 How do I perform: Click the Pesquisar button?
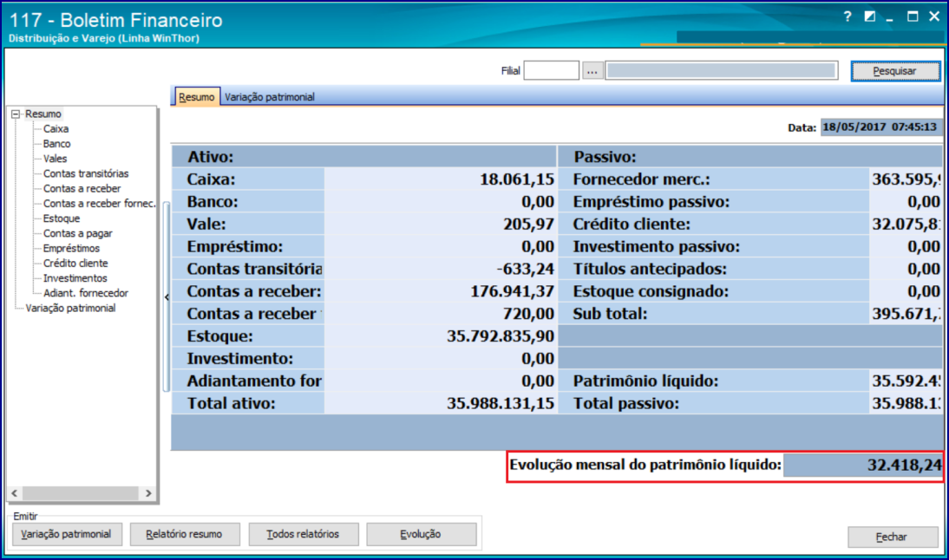[895, 71]
